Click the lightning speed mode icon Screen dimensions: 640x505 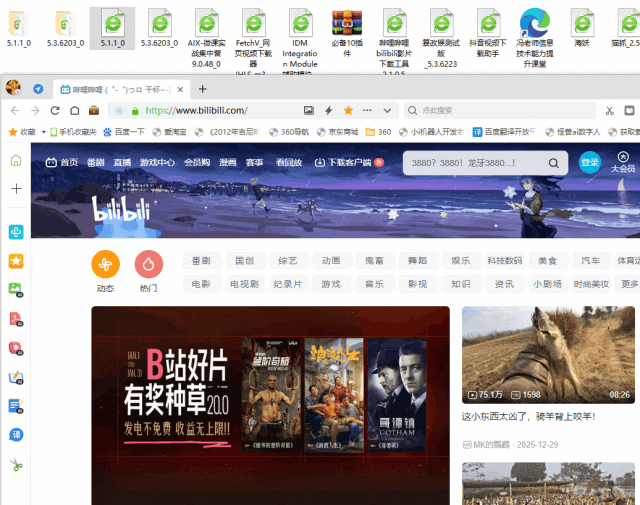pyautogui.click(x=329, y=110)
